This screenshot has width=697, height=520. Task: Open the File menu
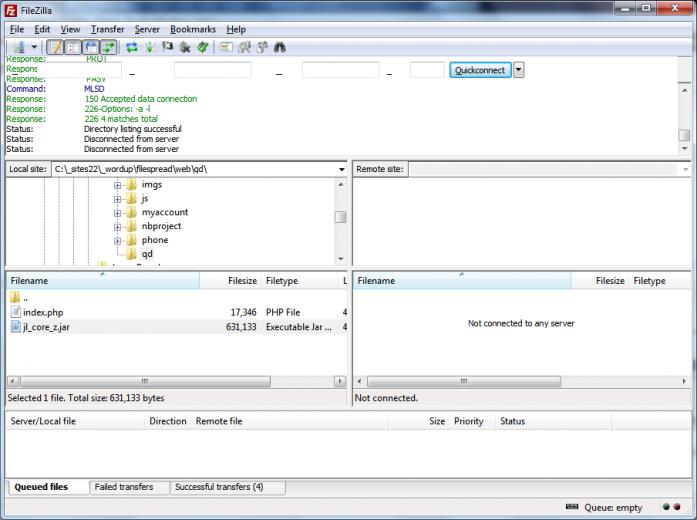tap(17, 29)
